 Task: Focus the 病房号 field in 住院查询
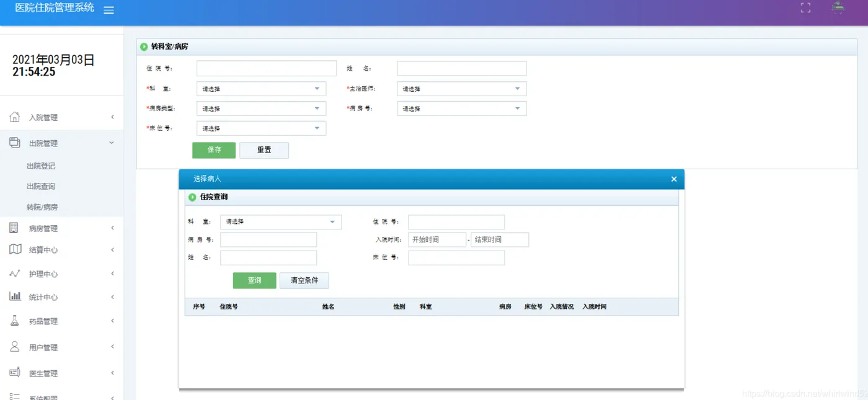[x=268, y=239]
